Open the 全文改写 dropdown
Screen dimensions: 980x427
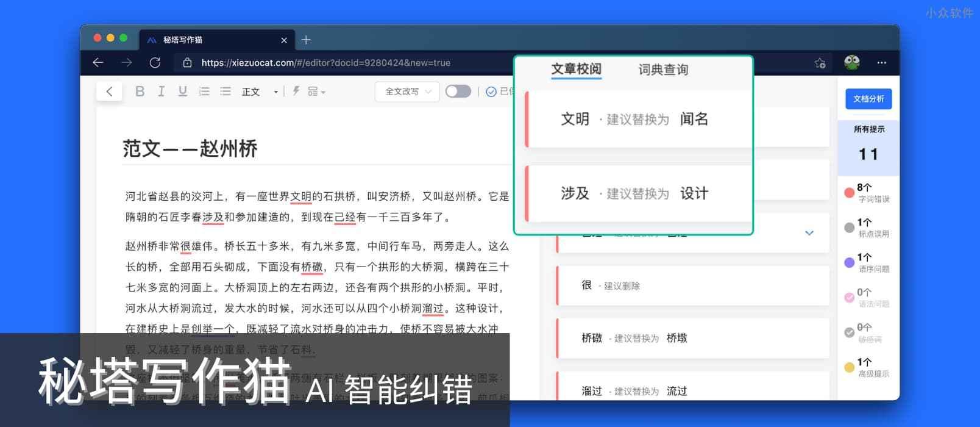(x=407, y=91)
